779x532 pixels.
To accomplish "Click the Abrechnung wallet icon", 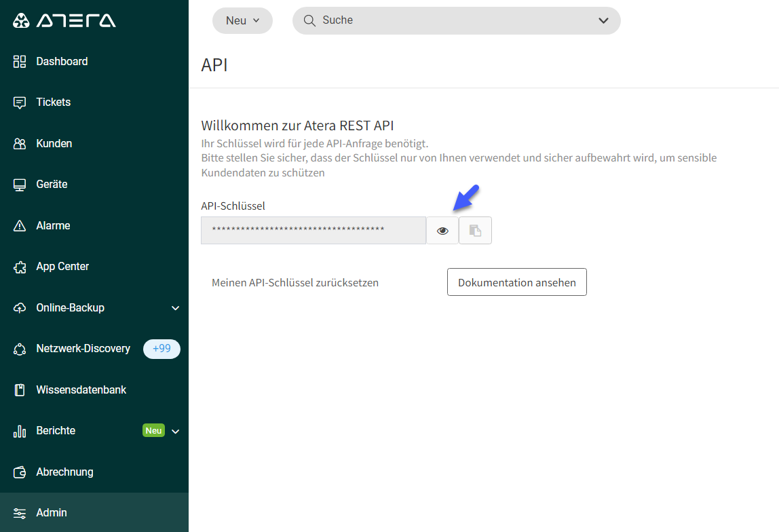I will [x=20, y=472].
